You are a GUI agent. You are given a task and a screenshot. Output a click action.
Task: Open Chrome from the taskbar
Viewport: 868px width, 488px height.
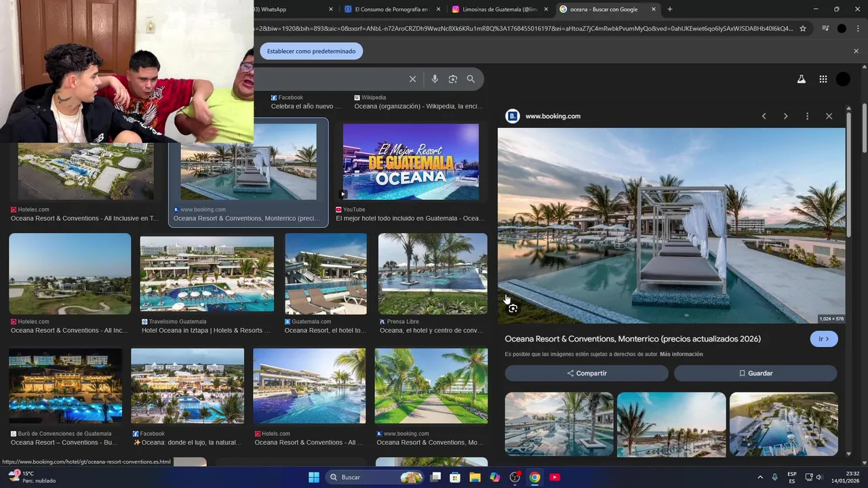[534, 477]
